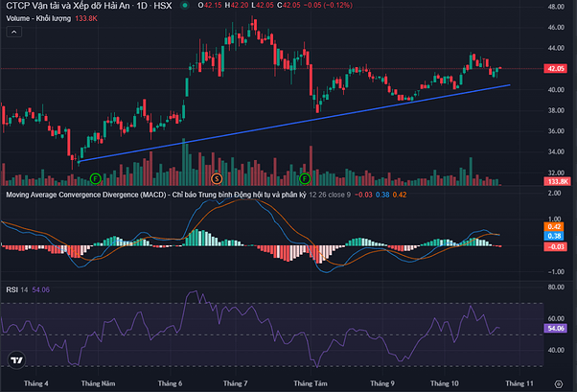577x392 pixels.
Task: Click the 60.00 RSI axis label
Action: [556, 318]
